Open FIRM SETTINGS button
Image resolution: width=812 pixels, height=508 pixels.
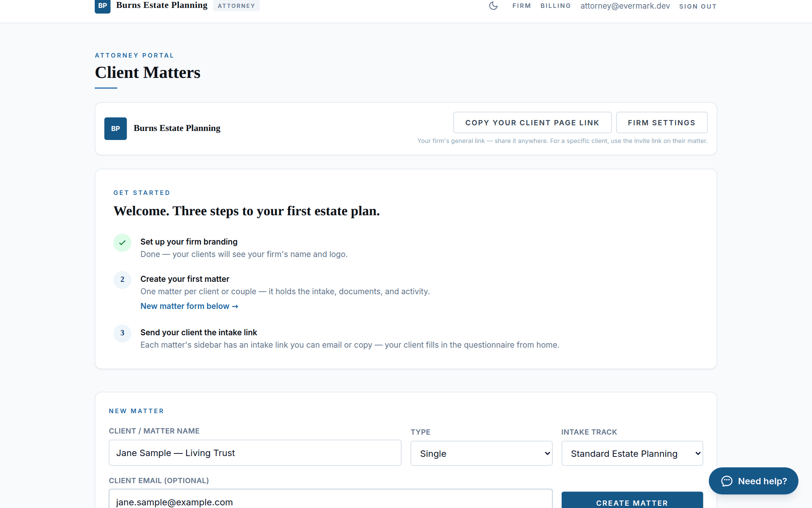662,123
